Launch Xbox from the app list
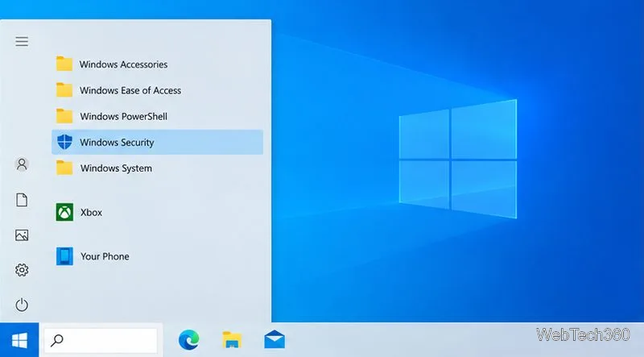This screenshot has height=357, width=644. 157,212
